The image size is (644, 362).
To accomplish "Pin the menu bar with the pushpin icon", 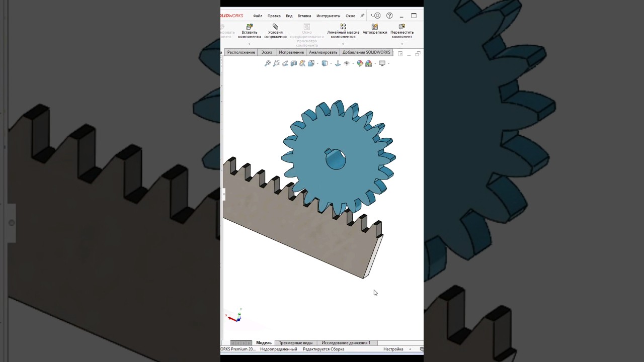I will (362, 16).
